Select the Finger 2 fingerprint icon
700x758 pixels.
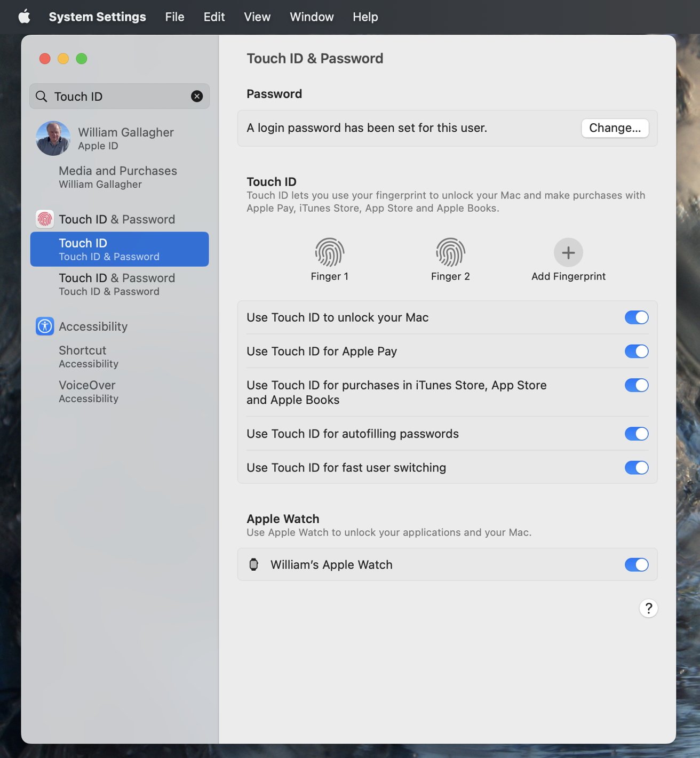(x=451, y=252)
